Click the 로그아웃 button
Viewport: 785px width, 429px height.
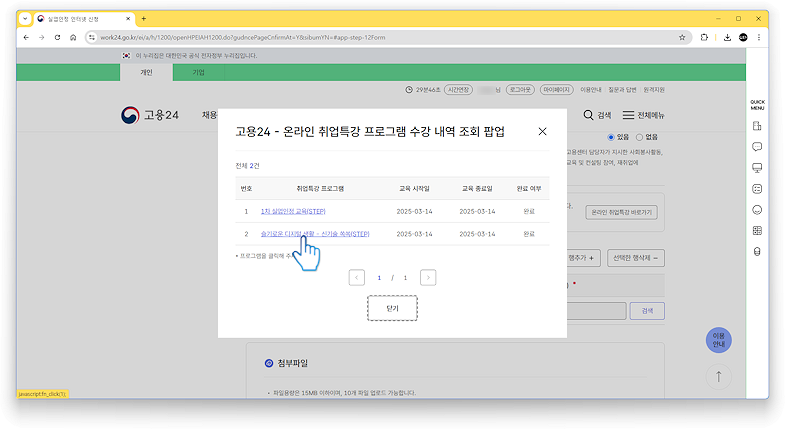(x=520, y=90)
